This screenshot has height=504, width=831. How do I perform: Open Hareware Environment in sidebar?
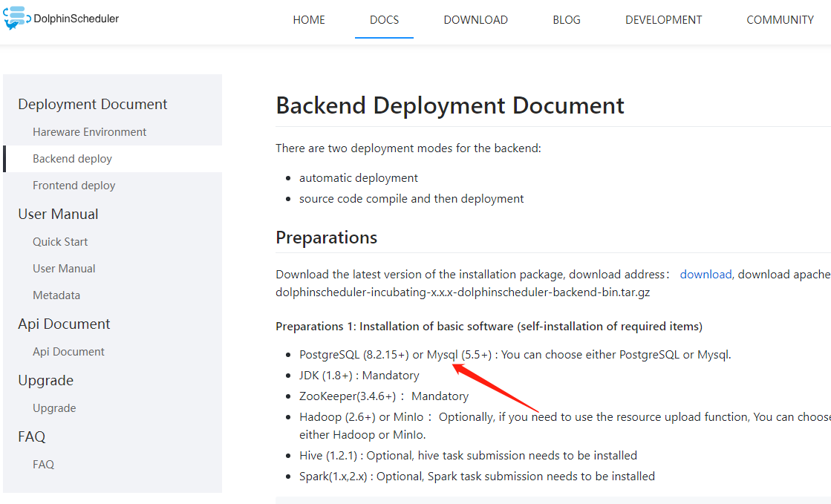coord(90,132)
